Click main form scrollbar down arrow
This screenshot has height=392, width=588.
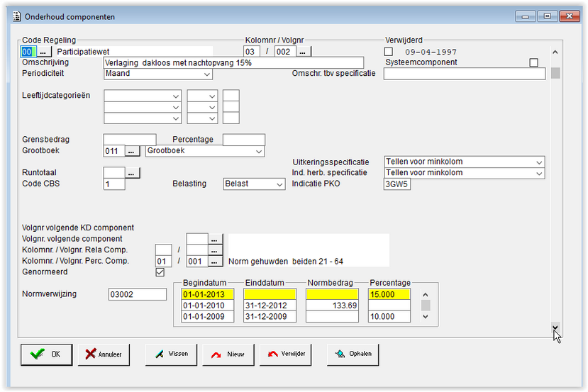pos(555,327)
